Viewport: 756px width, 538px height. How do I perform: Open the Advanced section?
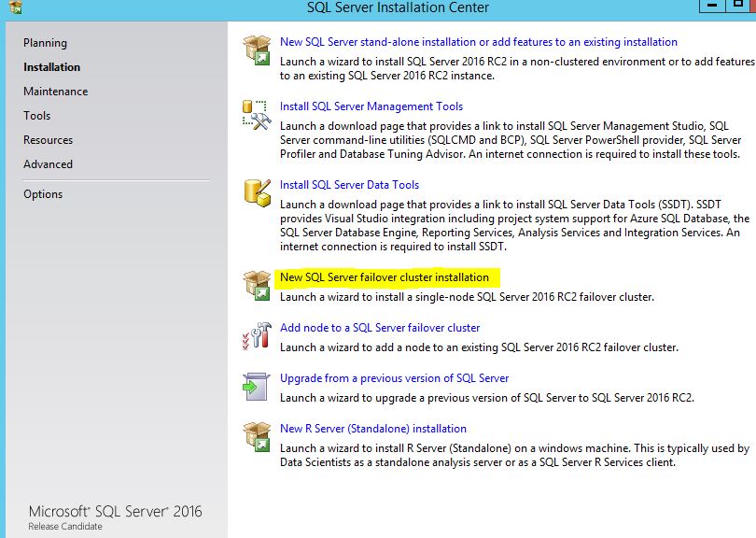point(49,163)
